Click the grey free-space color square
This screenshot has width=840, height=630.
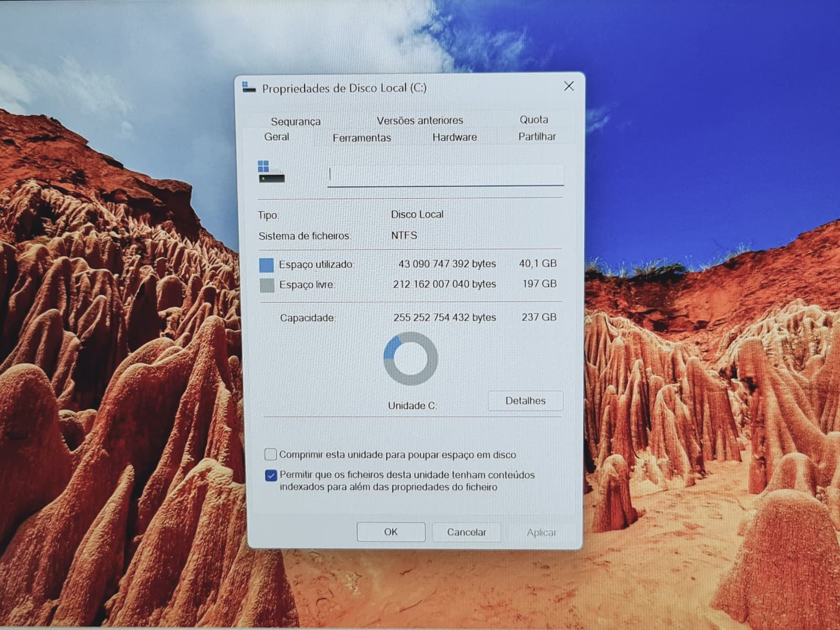[267, 285]
